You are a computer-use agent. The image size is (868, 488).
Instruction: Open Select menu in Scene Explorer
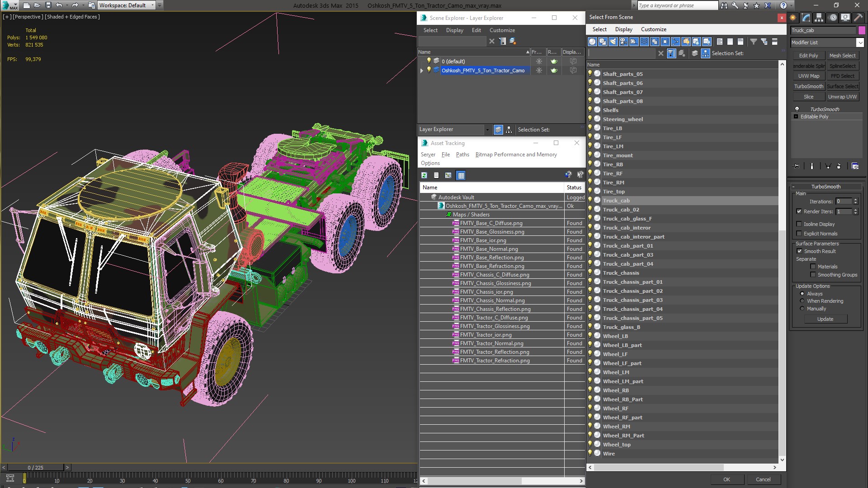click(430, 30)
